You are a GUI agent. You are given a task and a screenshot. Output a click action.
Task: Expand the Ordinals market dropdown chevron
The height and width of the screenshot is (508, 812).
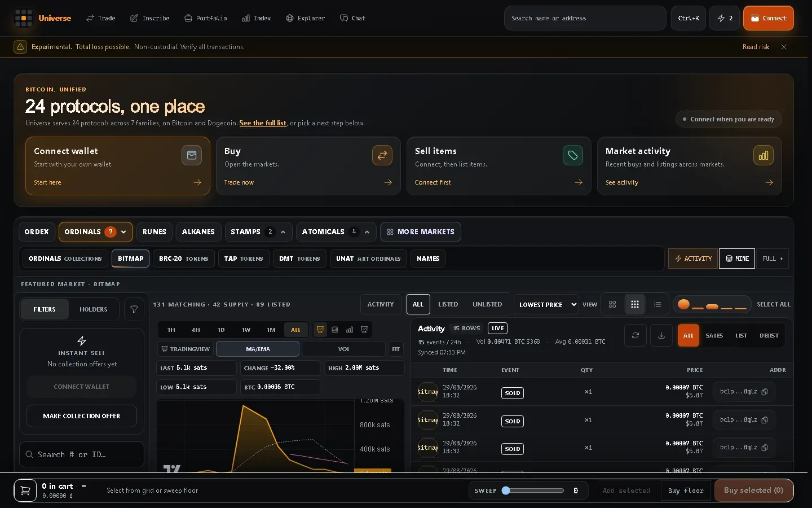(123, 232)
